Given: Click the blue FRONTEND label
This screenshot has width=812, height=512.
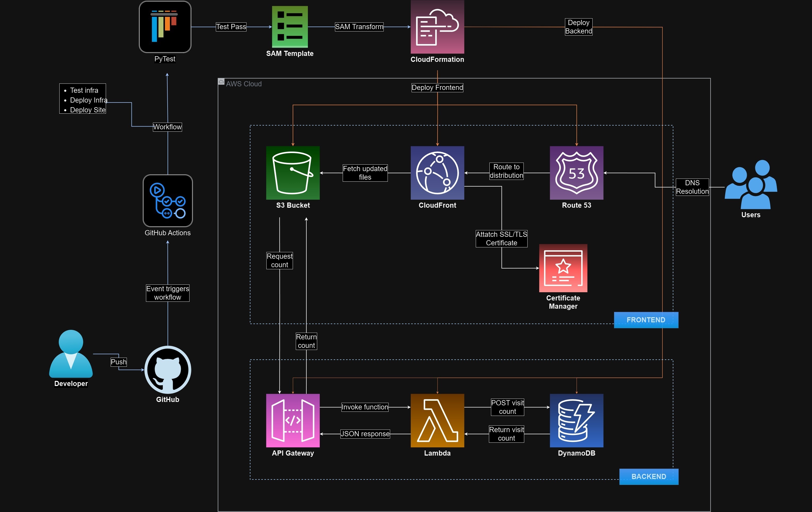Looking at the screenshot, I should click(646, 320).
